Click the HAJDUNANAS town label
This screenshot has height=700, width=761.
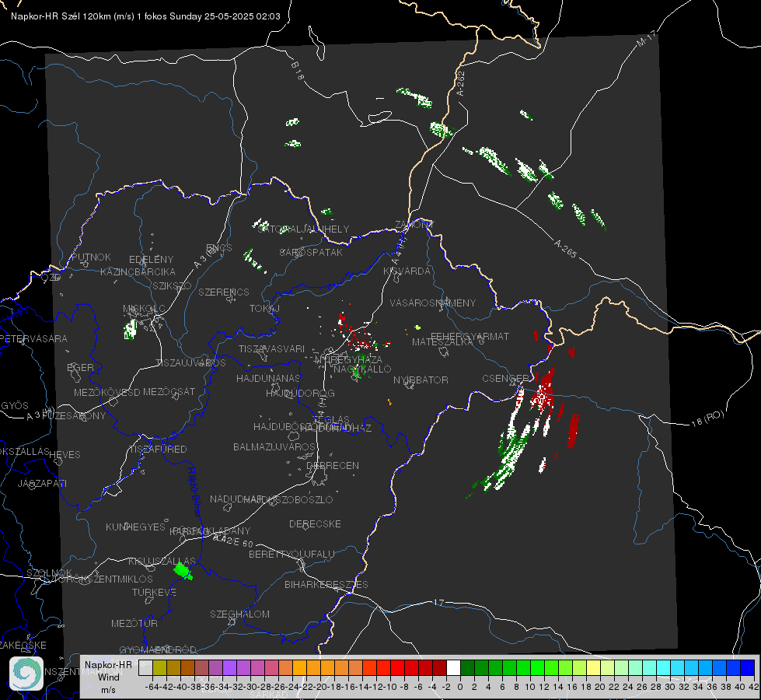click(x=268, y=378)
